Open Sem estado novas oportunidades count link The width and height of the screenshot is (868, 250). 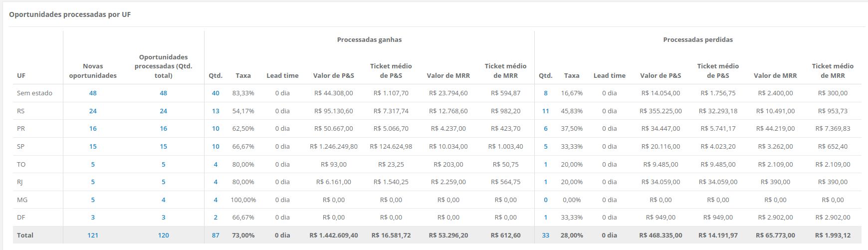(x=93, y=93)
